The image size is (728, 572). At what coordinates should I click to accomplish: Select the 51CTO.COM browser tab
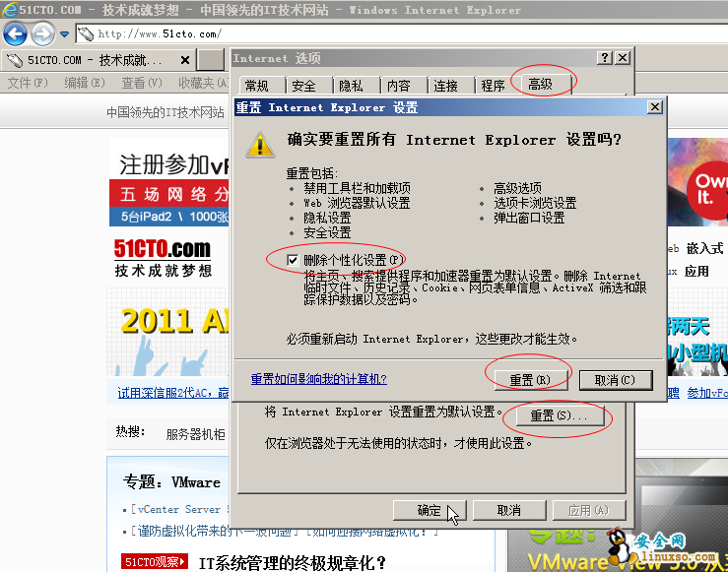tap(98, 60)
